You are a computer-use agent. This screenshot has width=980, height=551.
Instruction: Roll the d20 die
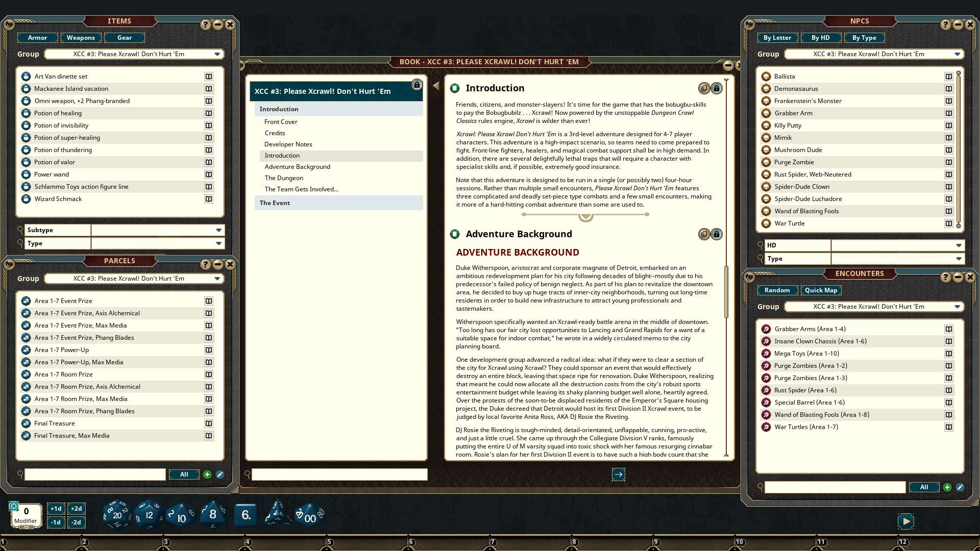point(117,514)
